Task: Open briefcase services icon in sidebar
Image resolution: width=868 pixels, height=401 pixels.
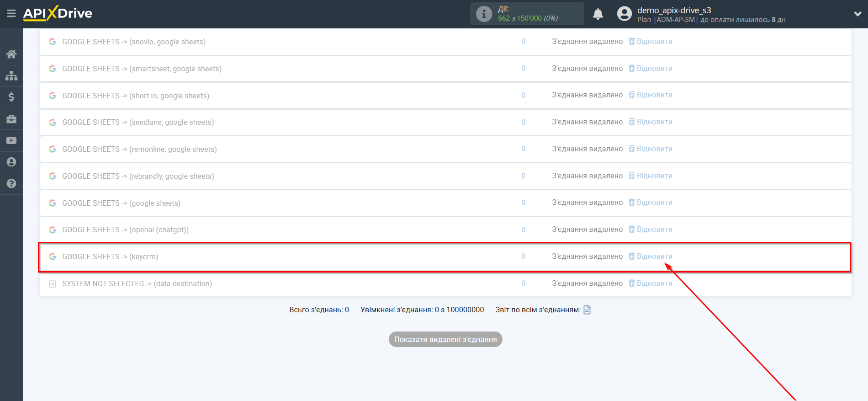Action: [11, 119]
